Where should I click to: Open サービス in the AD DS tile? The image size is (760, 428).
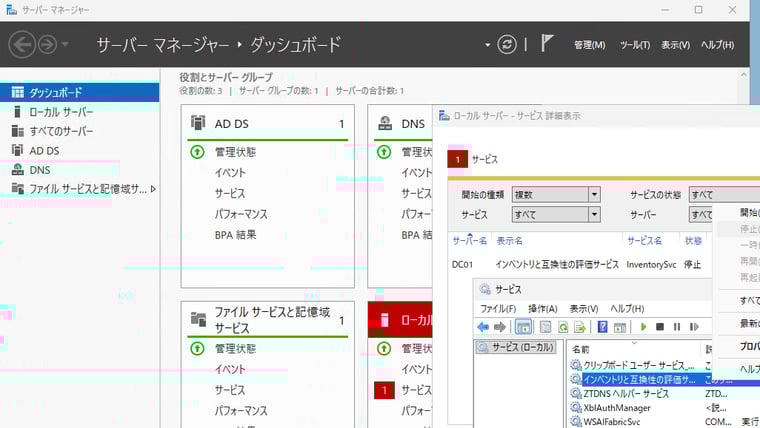(x=230, y=193)
